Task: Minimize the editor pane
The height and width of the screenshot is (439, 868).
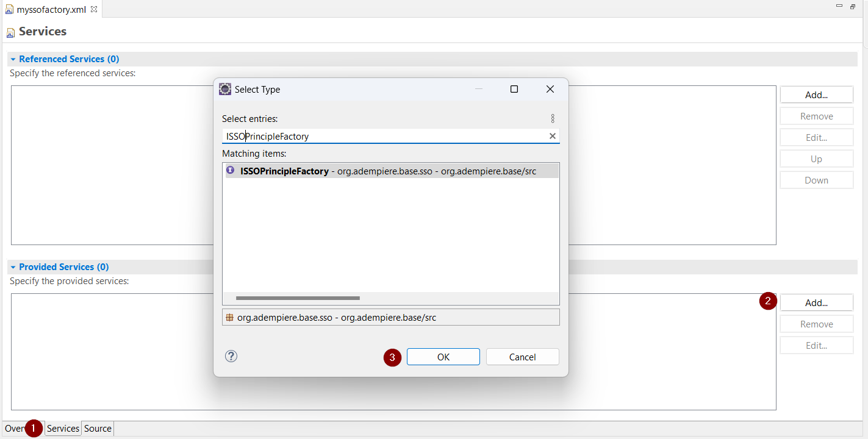Action: pos(839,6)
